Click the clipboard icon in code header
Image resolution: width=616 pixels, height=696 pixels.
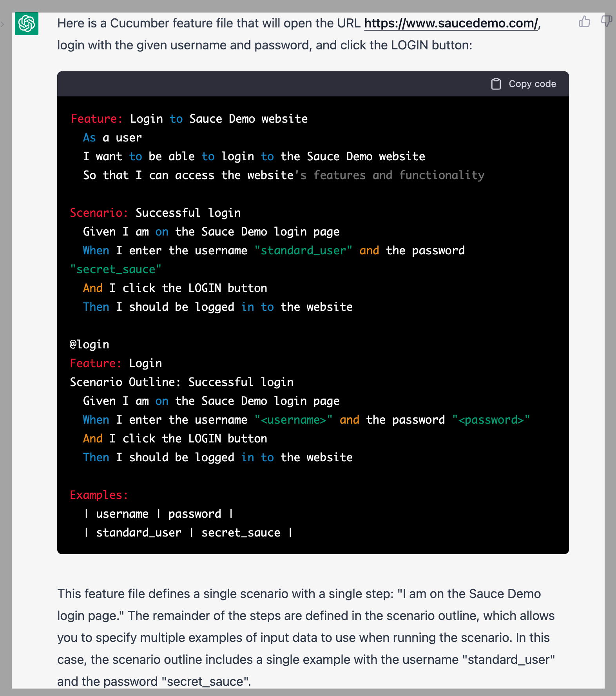496,84
